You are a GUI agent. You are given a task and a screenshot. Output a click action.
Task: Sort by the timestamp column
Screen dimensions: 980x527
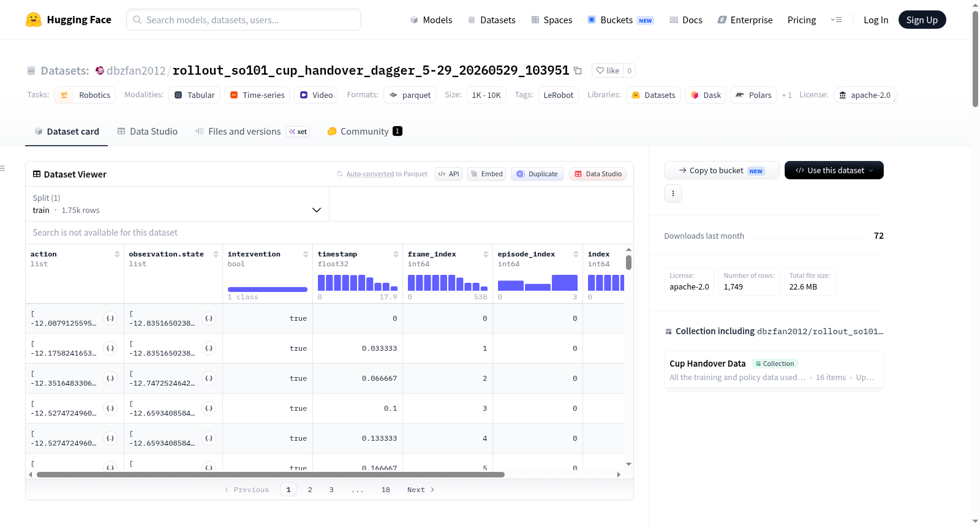point(396,254)
